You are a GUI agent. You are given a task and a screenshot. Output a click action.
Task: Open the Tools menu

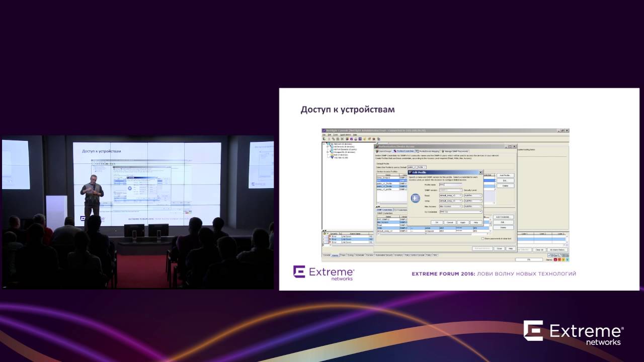coord(335,135)
